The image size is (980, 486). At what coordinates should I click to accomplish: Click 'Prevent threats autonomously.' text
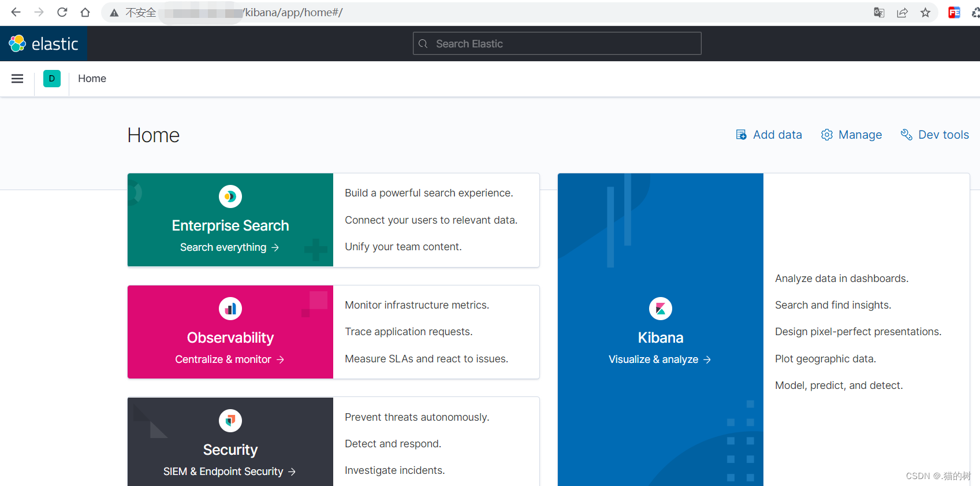[x=417, y=417]
